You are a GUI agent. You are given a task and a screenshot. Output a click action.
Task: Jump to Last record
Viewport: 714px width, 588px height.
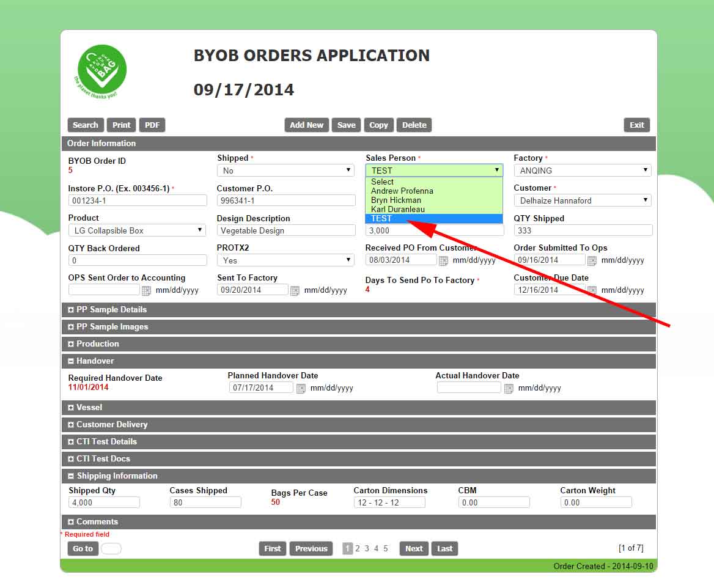(445, 549)
